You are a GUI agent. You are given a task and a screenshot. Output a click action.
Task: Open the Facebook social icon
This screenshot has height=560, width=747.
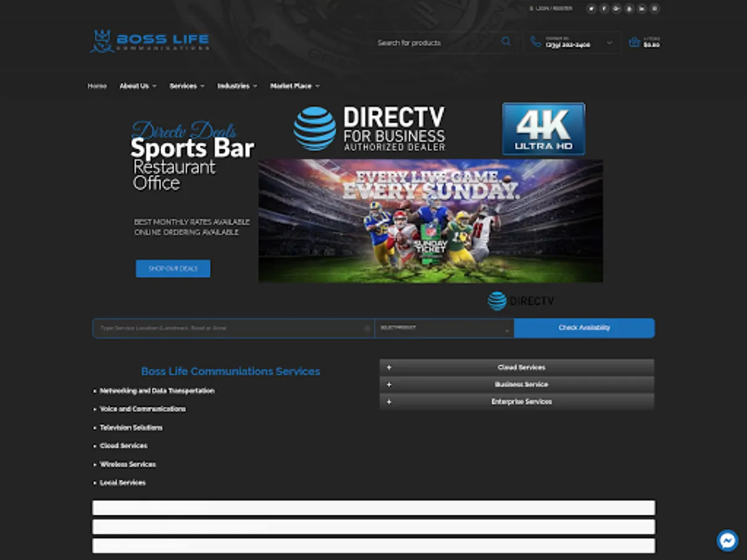604,9
